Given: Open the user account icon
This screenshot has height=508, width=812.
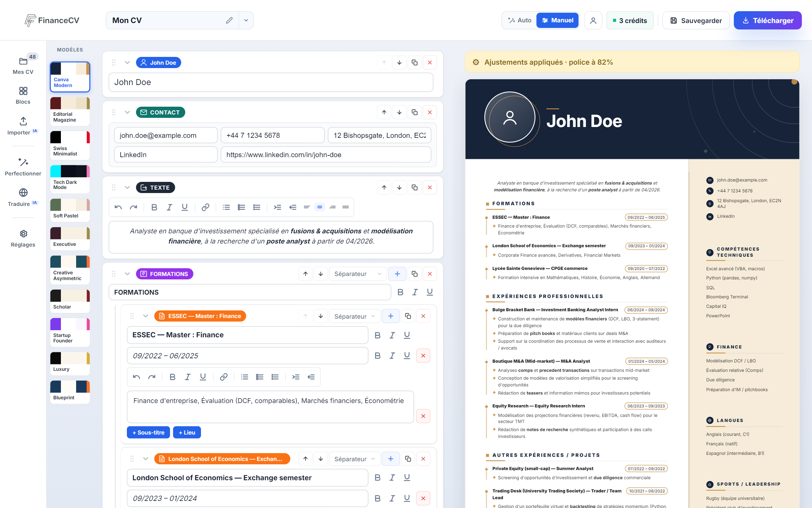Looking at the screenshot, I should (x=593, y=20).
